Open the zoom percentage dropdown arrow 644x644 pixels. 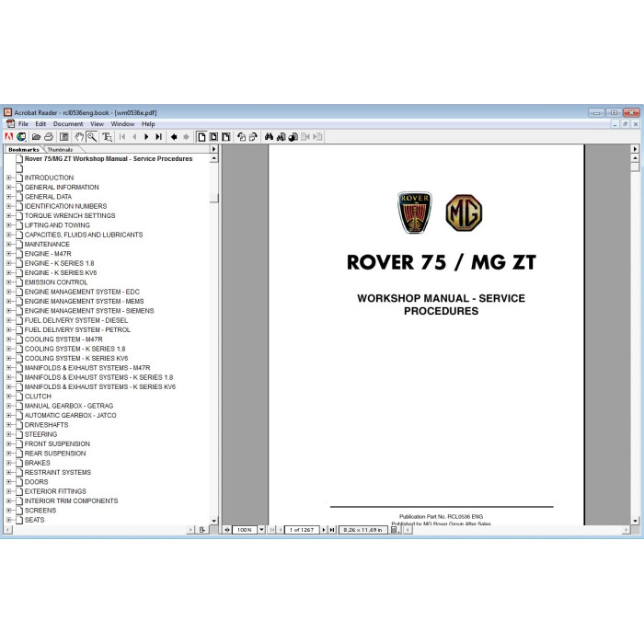click(261, 530)
